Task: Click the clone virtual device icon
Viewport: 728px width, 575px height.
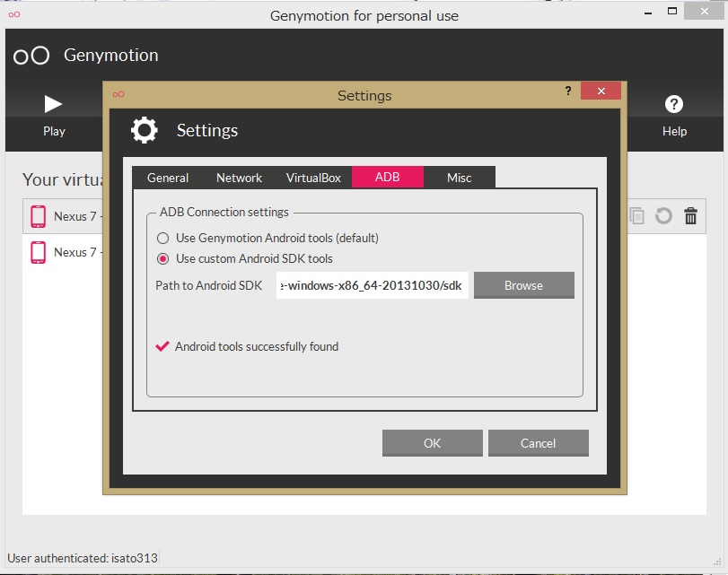Action: tap(636, 216)
